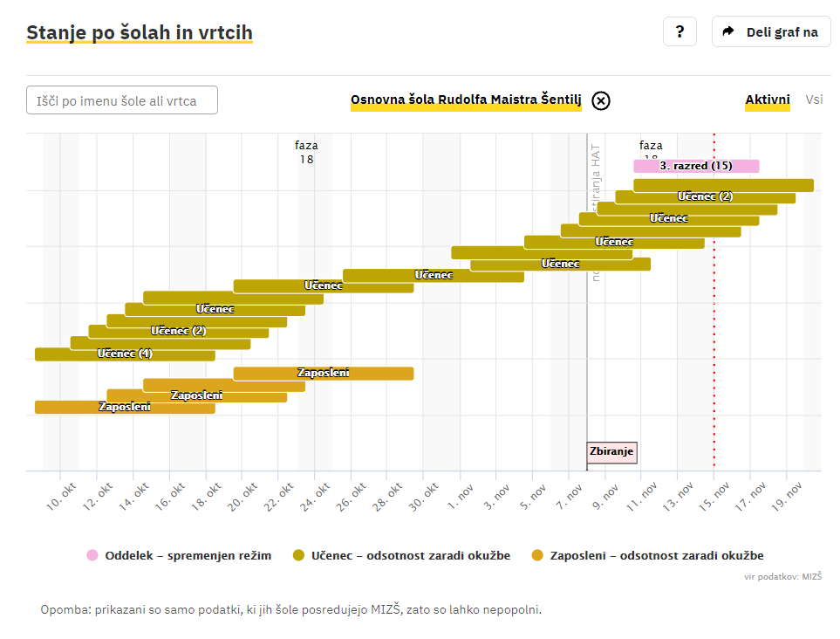Clear the selected school with X icon
The height and width of the screenshot is (639, 840).
click(600, 100)
